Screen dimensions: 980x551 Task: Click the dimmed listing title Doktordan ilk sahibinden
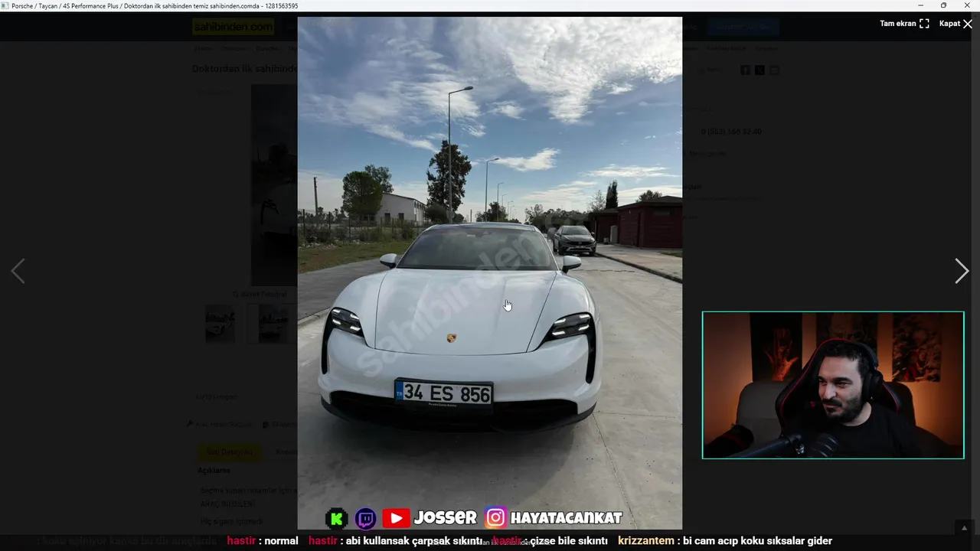tap(244, 69)
